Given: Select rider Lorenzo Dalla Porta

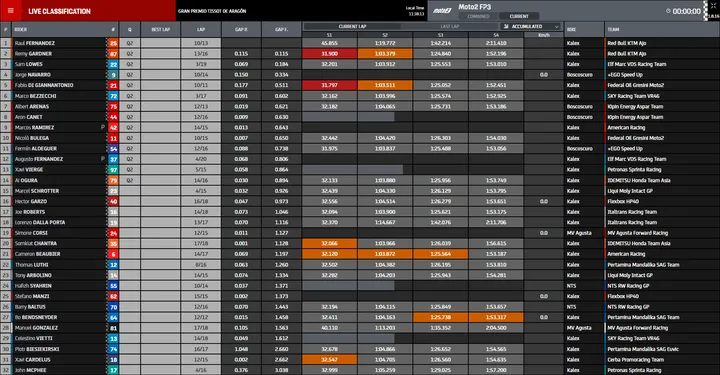Looking at the screenshot, I should click(40, 223).
